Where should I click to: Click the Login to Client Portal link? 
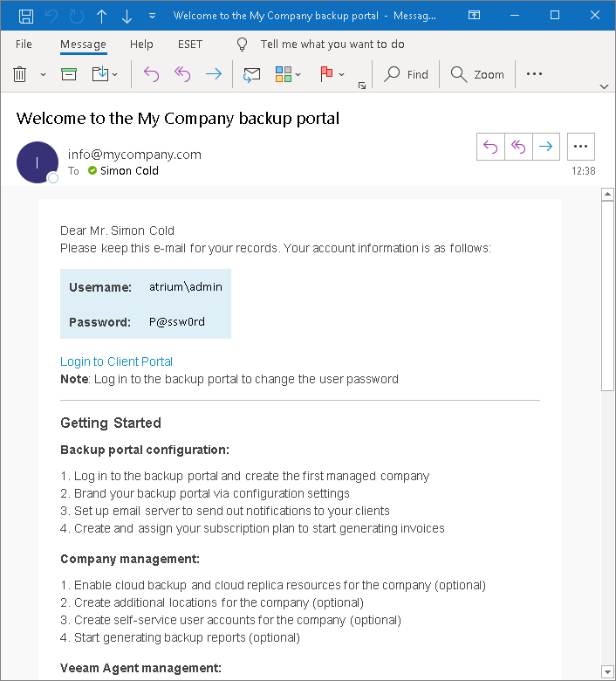(116, 361)
